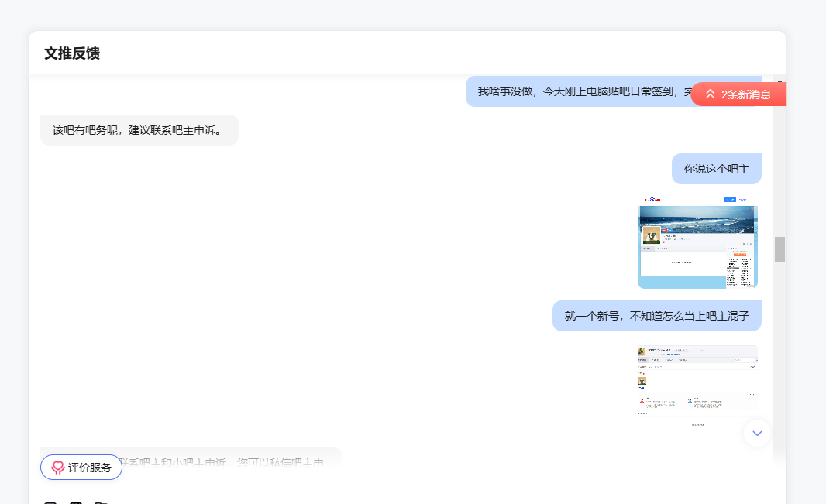This screenshot has height=504, width=826.
Task: Open the 评价服务 rating button
Action: coord(81,467)
